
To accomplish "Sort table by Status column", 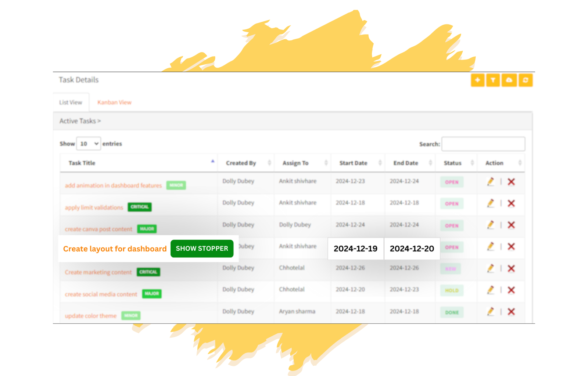I will [452, 163].
